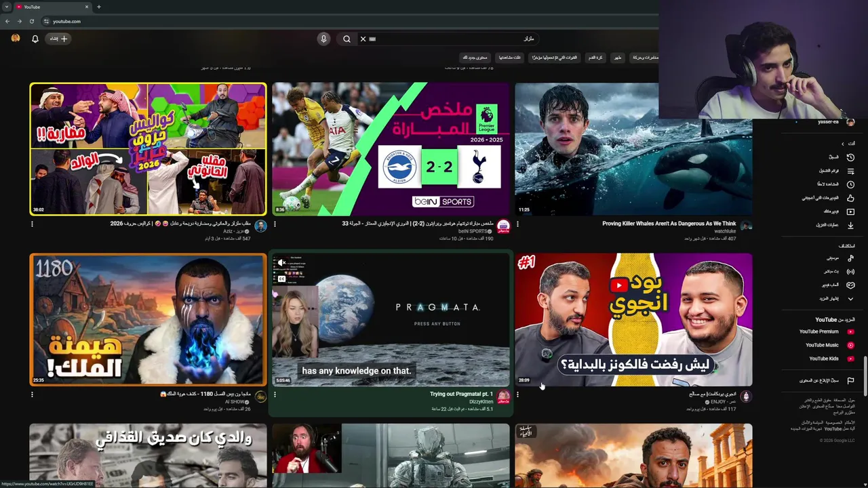Image resolution: width=868 pixels, height=488 pixels.
Task: Open the notifications bell
Action: (x=35, y=39)
